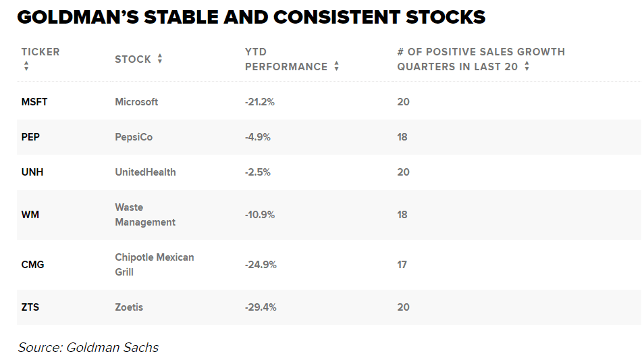Screen dimensions: 644x360
Task: Click Zoetis YTD value -29.4%
Action: tap(261, 307)
